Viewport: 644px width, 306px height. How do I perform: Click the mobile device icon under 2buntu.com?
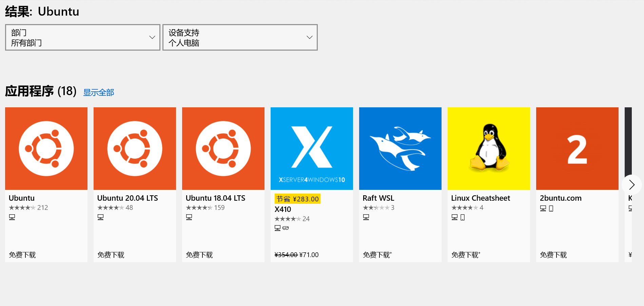(x=551, y=208)
